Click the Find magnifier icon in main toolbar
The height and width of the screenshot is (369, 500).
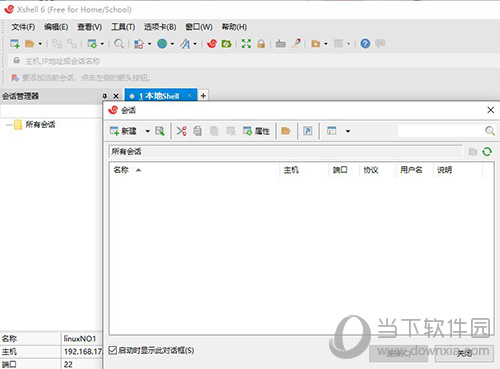pos(119,44)
